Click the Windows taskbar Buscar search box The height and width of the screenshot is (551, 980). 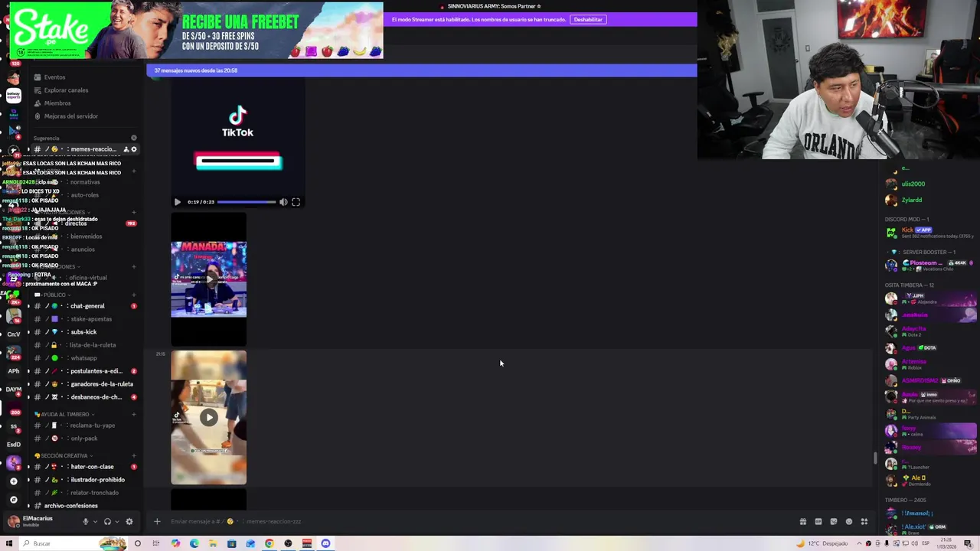tap(73, 543)
